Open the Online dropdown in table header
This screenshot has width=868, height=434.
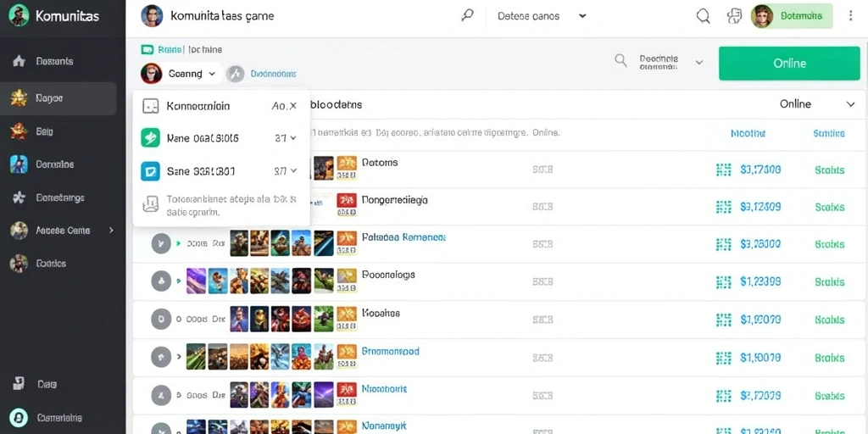(x=817, y=104)
